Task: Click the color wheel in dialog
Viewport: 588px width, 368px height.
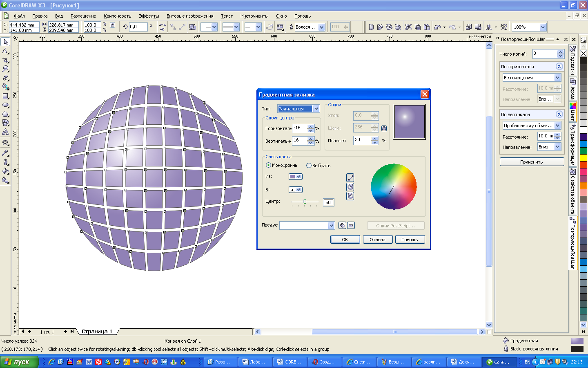Action: 394,186
